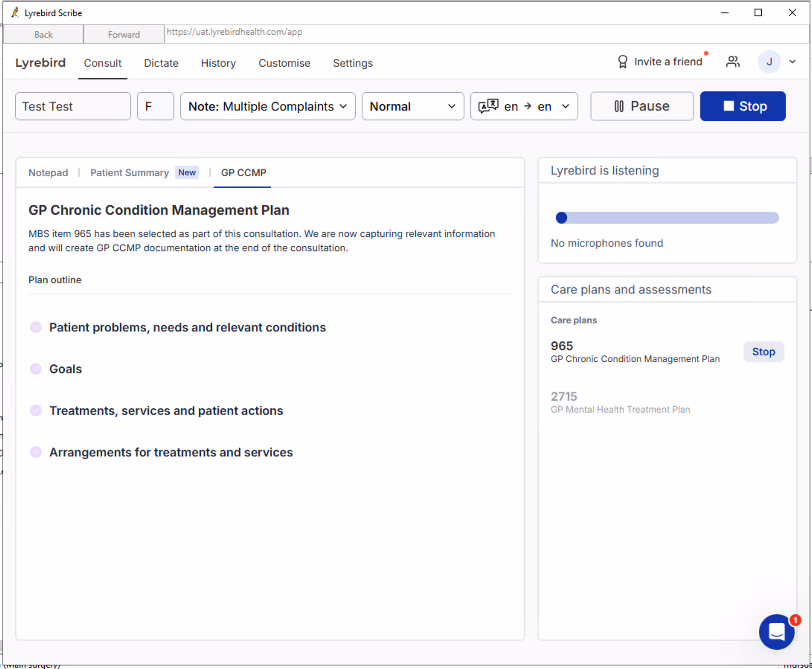Screen dimensions: 812x669
Task: Switch to the Patient Summary tab
Action: [x=130, y=173]
